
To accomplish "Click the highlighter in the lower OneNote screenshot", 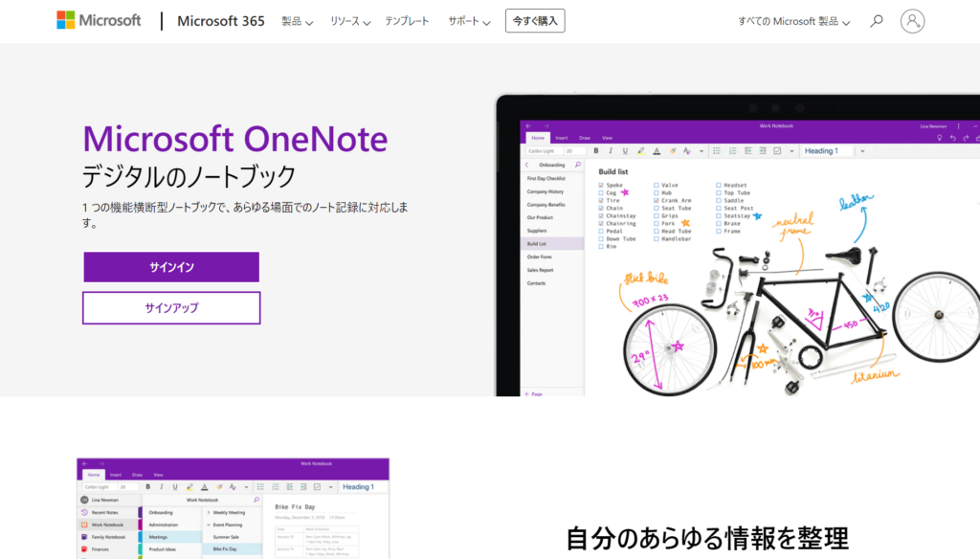I will pyautogui.click(x=190, y=486).
